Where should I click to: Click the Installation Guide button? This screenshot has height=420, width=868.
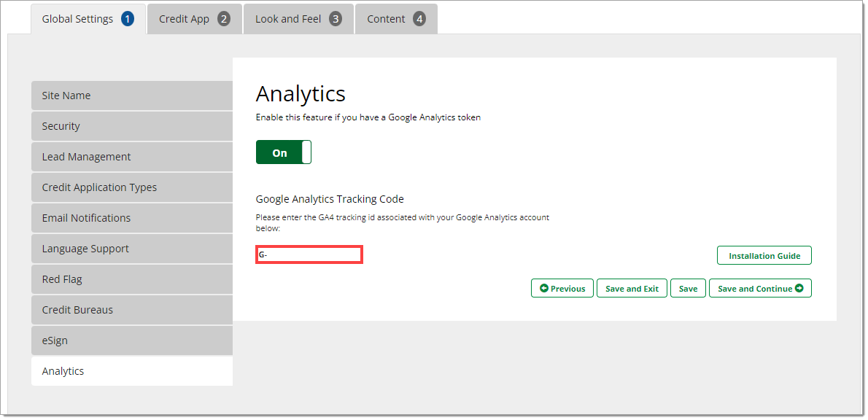click(764, 256)
